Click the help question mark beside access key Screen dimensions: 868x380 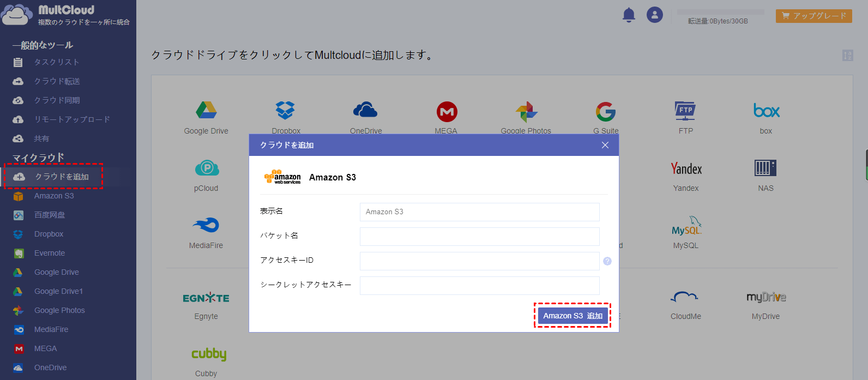pyautogui.click(x=607, y=261)
